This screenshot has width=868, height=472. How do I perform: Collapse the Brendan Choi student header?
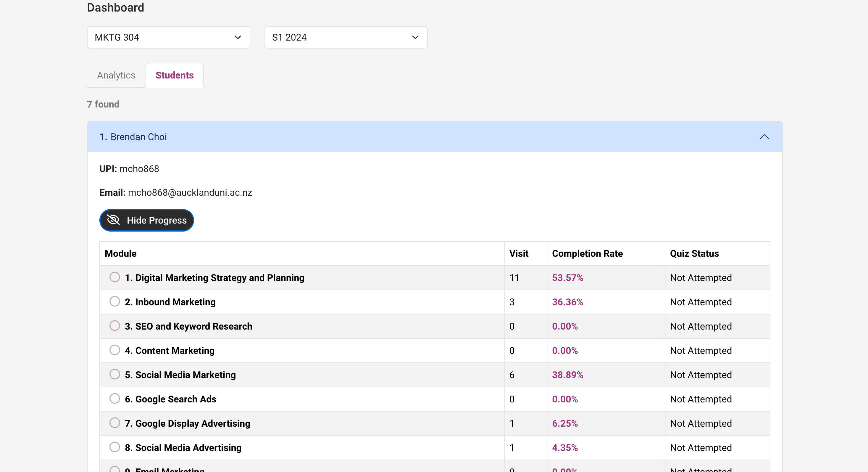pos(434,137)
